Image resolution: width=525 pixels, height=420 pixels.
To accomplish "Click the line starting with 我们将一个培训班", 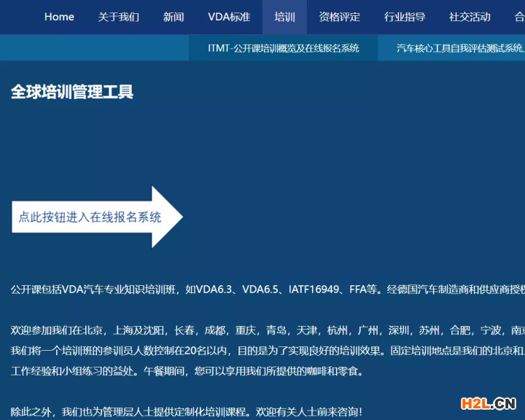I will point(262,351).
